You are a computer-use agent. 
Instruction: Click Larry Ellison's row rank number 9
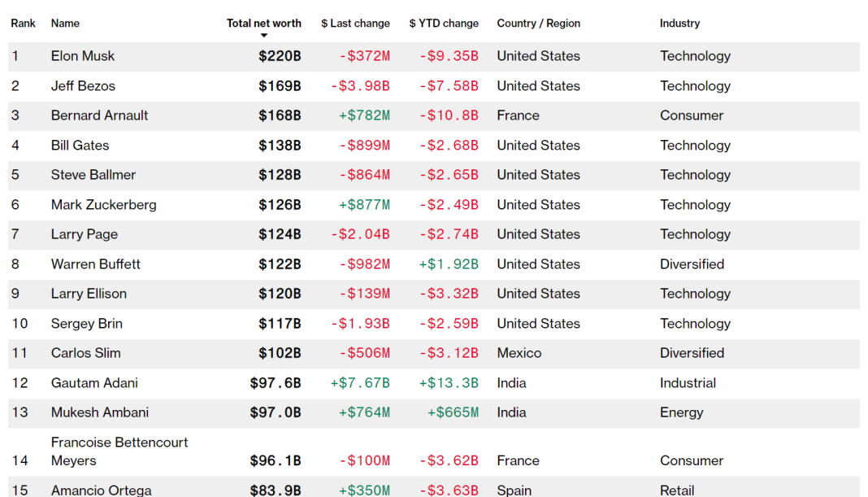(15, 294)
